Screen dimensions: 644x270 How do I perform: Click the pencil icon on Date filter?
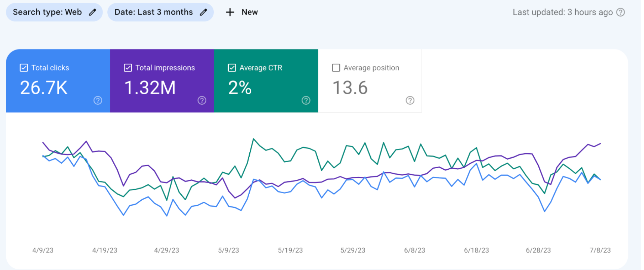pyautogui.click(x=203, y=12)
